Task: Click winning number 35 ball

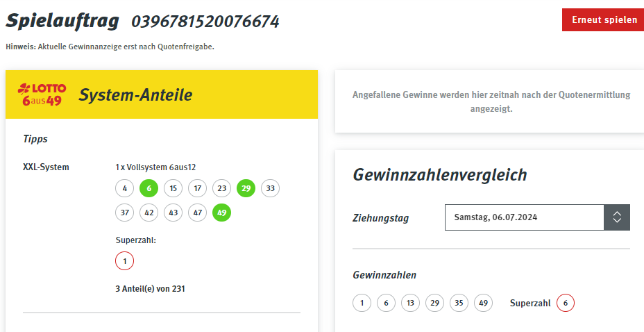Action: pos(459,303)
